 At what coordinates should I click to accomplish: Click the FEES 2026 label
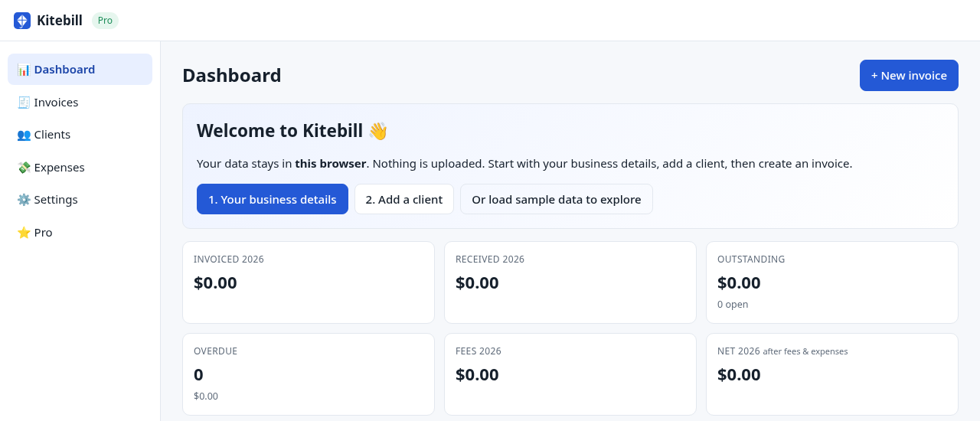pyautogui.click(x=479, y=351)
